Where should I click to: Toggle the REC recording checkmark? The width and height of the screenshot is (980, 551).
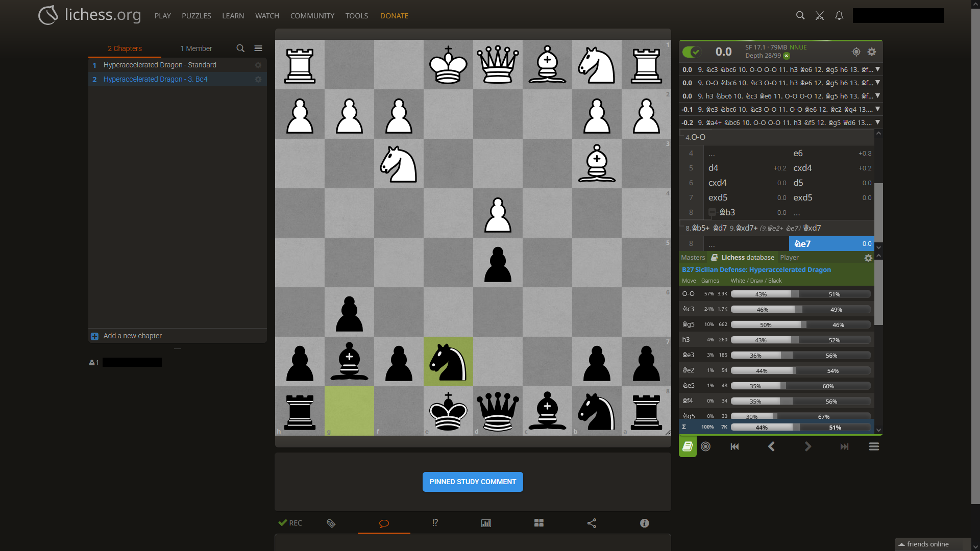(290, 523)
